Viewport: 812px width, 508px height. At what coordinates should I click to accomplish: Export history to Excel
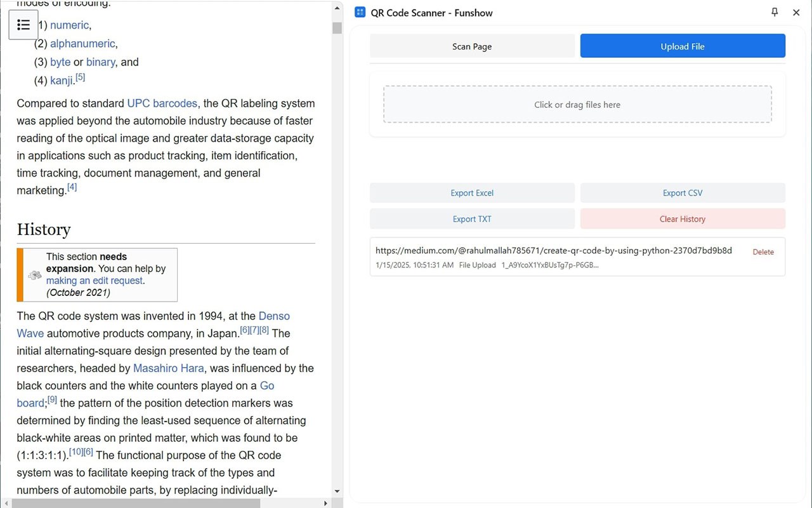[x=472, y=193]
